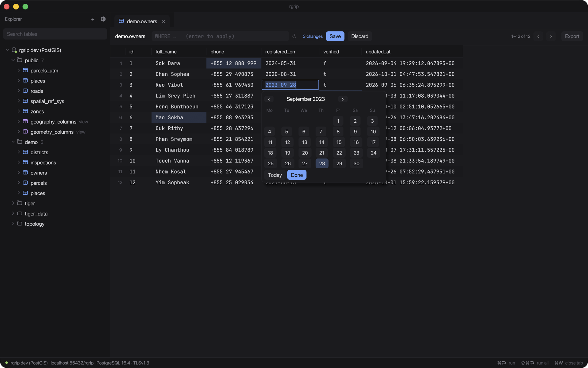
Task: Open spatial_ref_sys table
Action: coord(47,101)
